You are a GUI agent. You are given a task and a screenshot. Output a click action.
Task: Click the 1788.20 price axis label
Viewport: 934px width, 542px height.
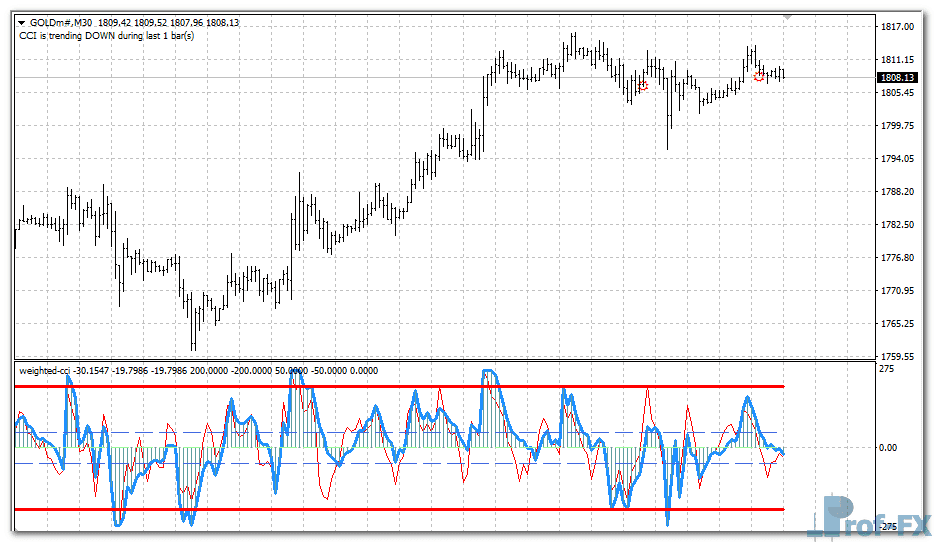click(x=895, y=192)
